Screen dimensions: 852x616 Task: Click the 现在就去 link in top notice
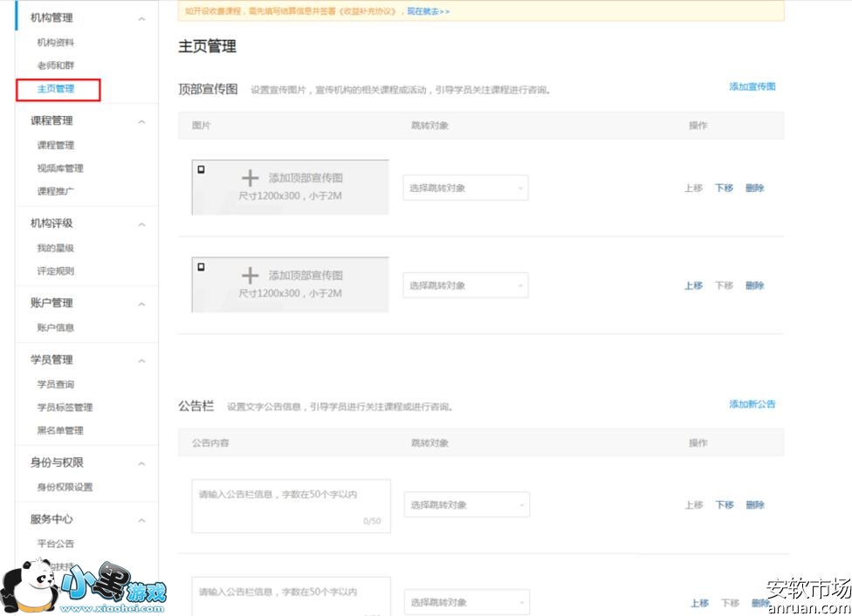pyautogui.click(x=428, y=11)
